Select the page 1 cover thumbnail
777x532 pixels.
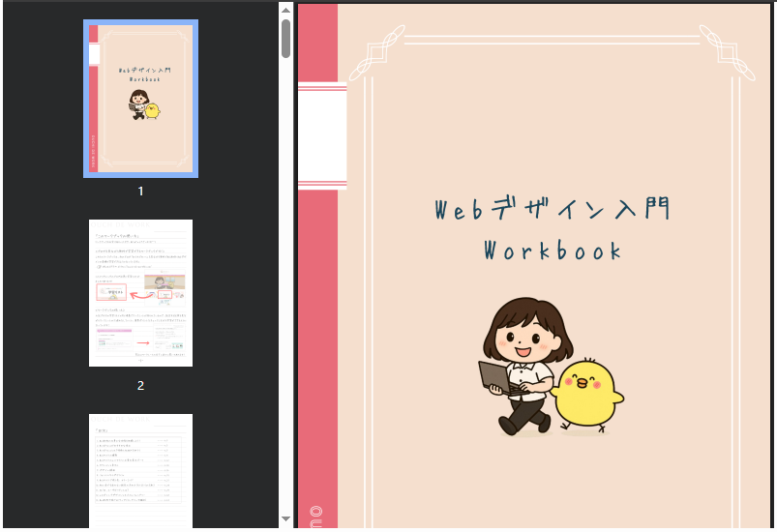point(141,99)
